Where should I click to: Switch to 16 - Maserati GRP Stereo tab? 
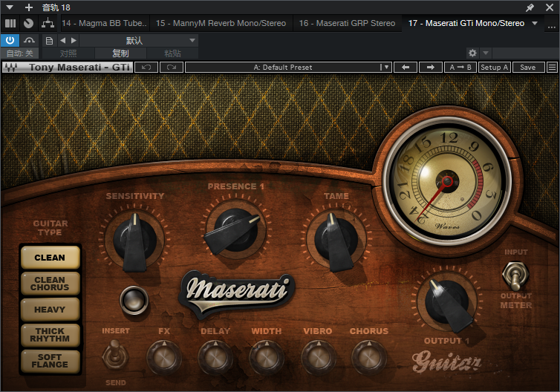(x=347, y=23)
